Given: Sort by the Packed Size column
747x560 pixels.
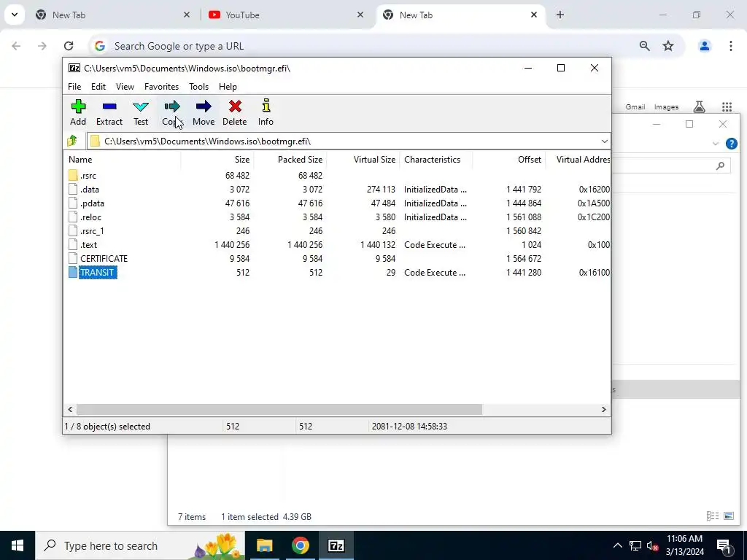Looking at the screenshot, I should click(290, 160).
